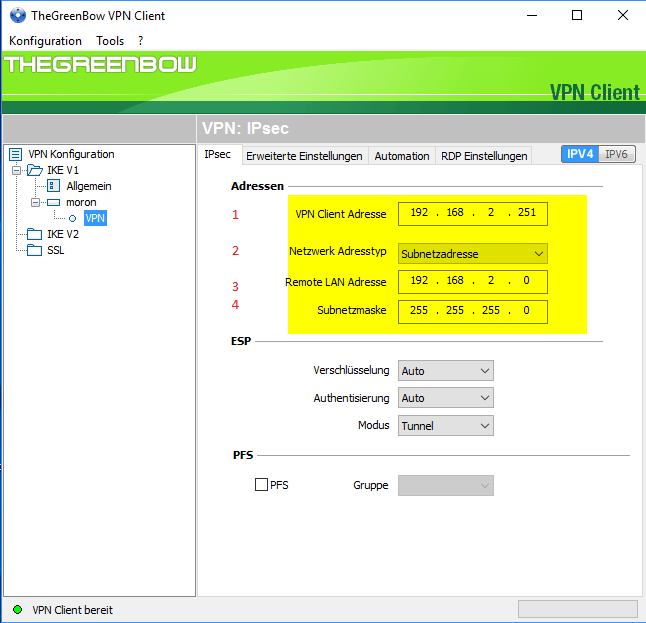The width and height of the screenshot is (646, 623).
Task: Click the SSL folder icon
Action: pyautogui.click(x=35, y=250)
